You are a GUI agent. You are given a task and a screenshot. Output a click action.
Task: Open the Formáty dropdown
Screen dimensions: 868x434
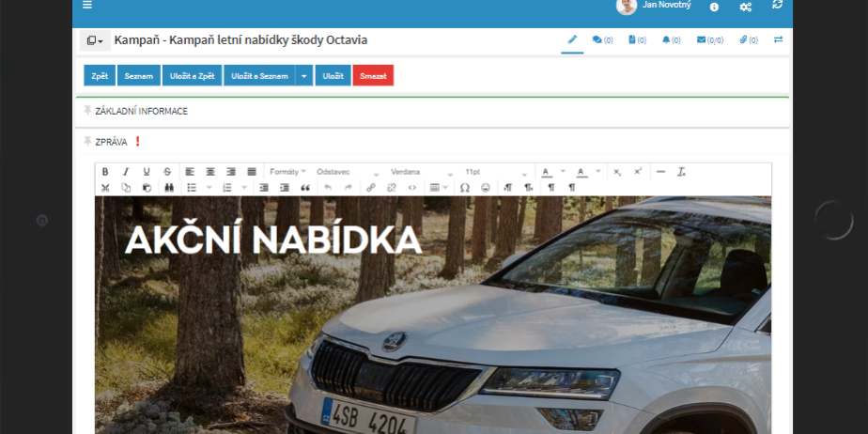(x=287, y=172)
